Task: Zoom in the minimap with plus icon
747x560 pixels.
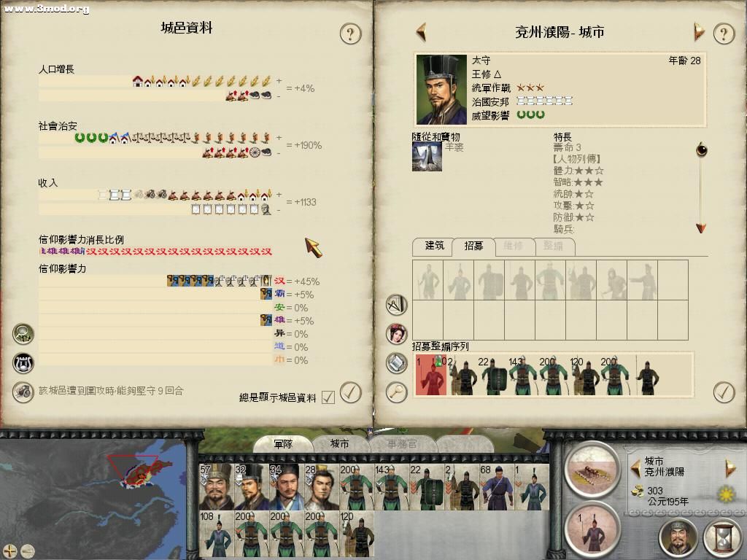Action: click(x=9, y=551)
